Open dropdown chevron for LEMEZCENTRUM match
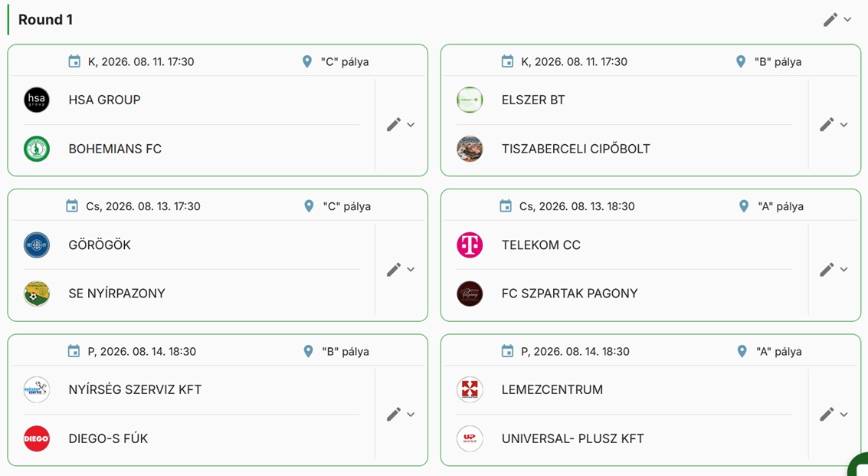The image size is (868, 476). (x=843, y=415)
